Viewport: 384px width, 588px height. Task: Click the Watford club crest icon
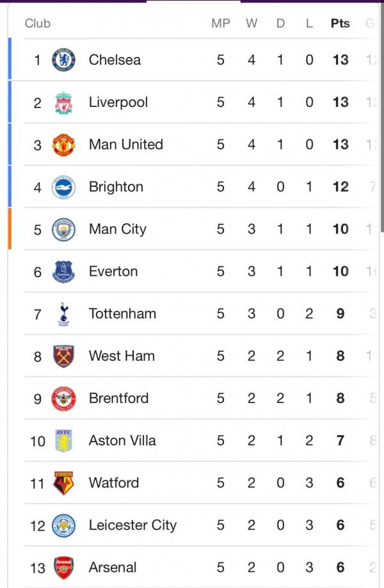63,482
